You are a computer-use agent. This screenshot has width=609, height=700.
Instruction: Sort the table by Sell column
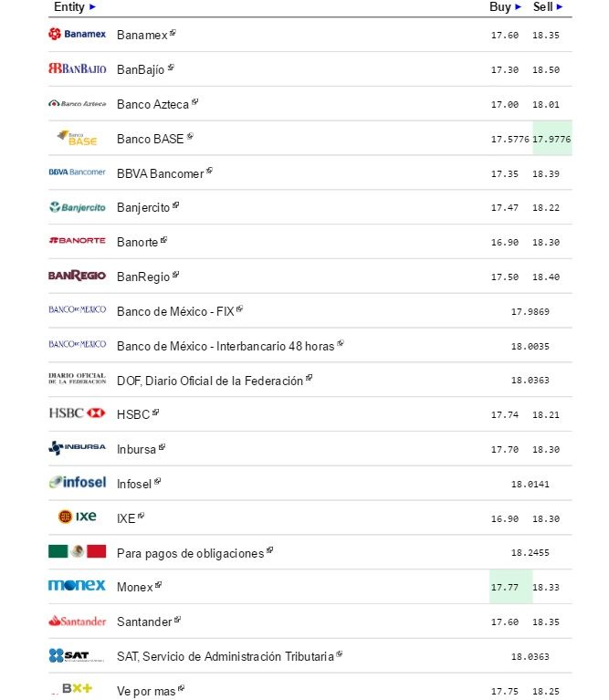pyautogui.click(x=560, y=7)
